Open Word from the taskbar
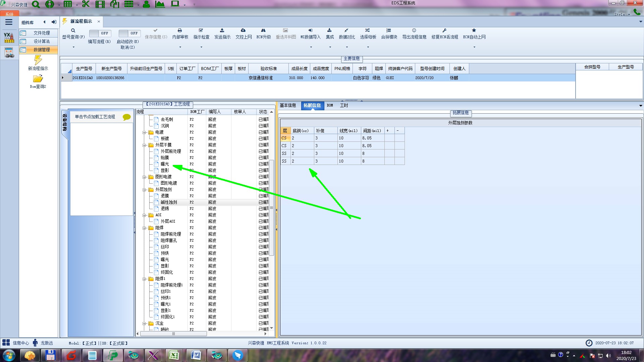This screenshot has width=644, height=362. pos(196,355)
